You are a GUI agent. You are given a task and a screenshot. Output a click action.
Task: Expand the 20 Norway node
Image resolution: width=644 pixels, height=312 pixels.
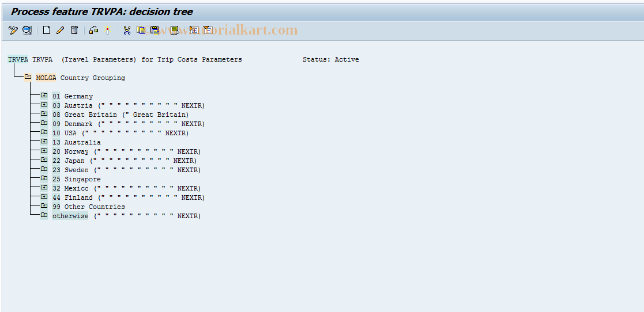point(44,151)
